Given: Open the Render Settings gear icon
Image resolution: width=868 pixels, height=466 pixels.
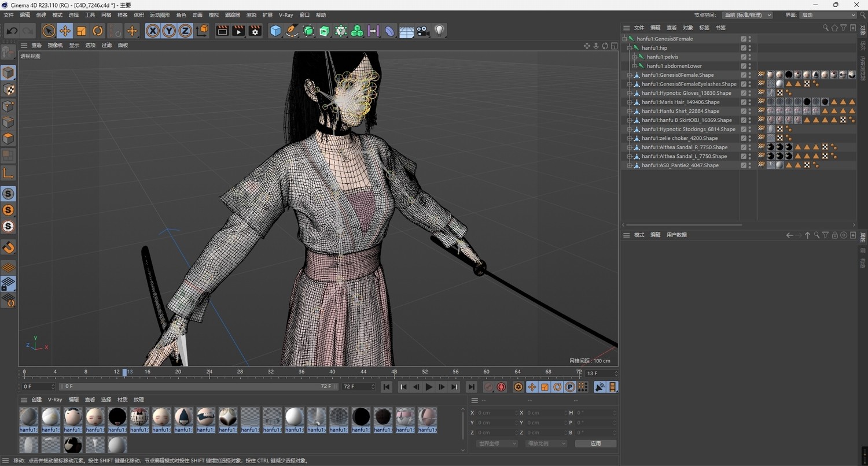Looking at the screenshot, I should (254, 31).
